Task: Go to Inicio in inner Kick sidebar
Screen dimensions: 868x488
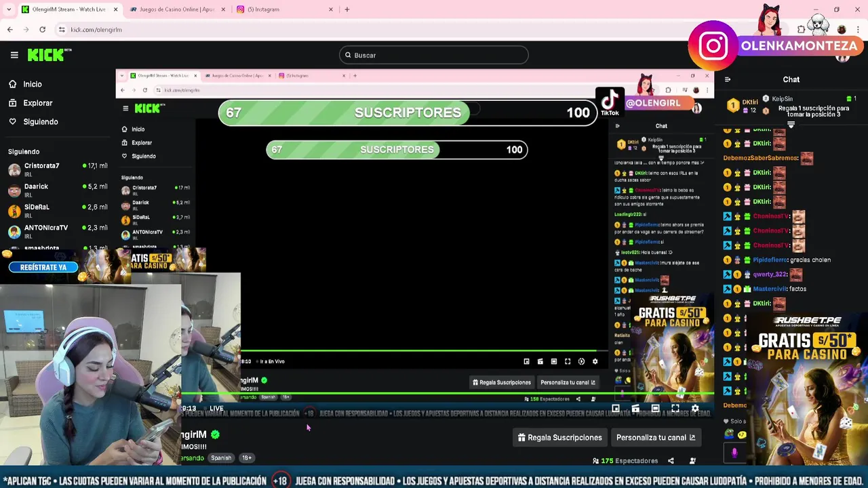Action: click(133, 129)
